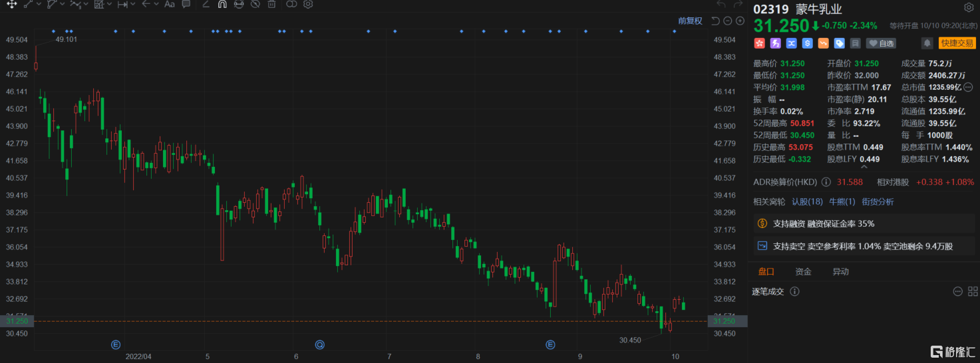Viewport: 980px width, 363px height.
Task: Click the orange trend line badge
Action: [823, 43]
